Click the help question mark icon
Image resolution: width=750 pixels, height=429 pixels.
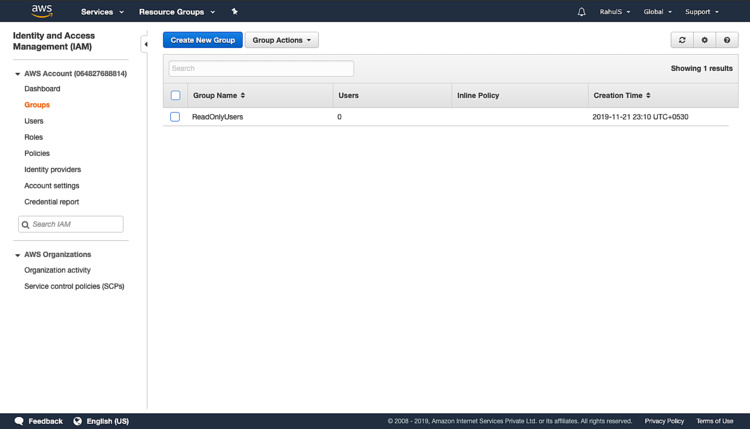pyautogui.click(x=727, y=40)
